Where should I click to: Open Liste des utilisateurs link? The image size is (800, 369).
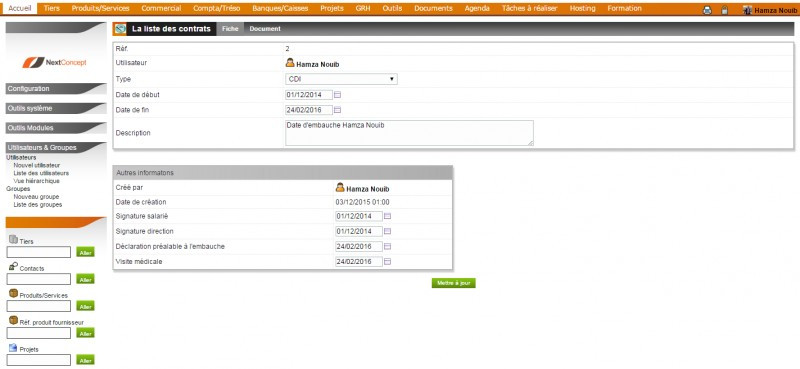click(41, 173)
